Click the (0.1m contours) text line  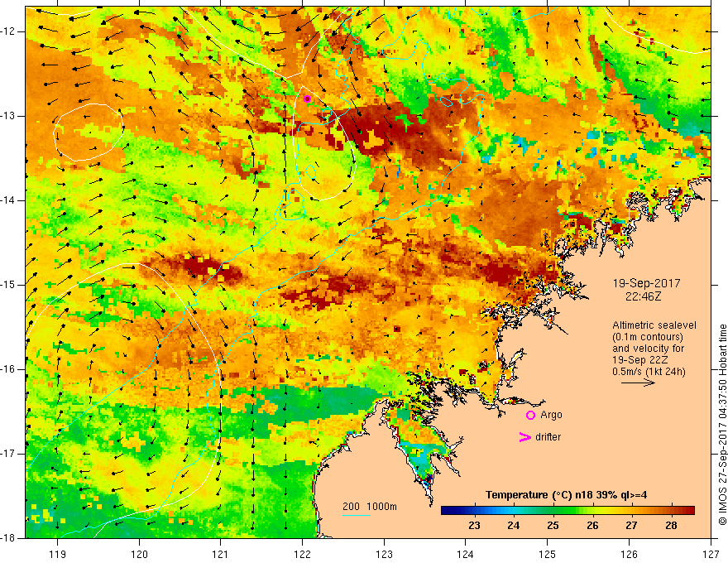click(x=648, y=337)
